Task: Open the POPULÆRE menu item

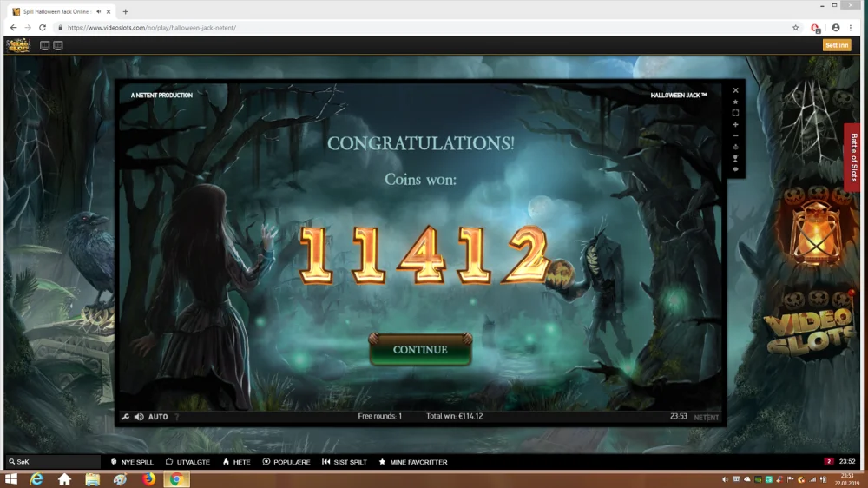Action: pos(286,462)
